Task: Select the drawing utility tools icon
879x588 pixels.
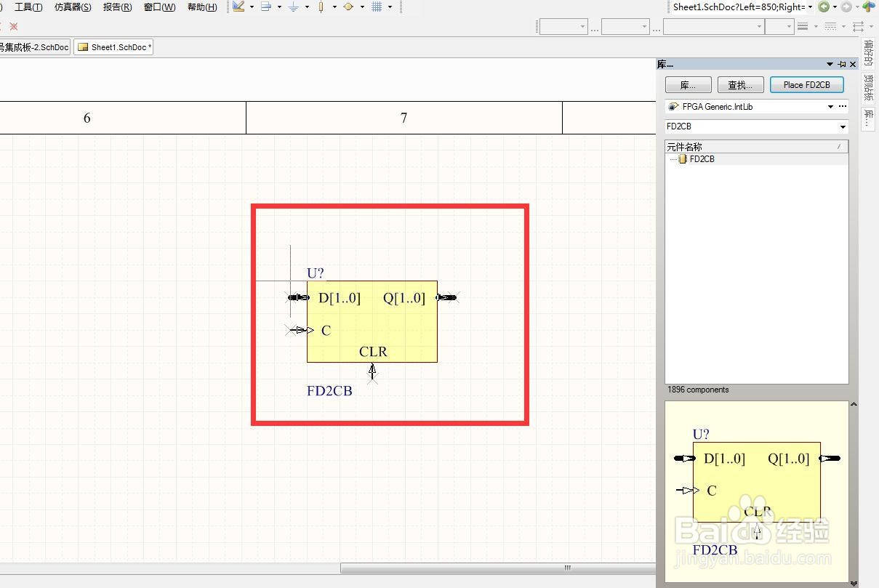Action: [x=238, y=7]
